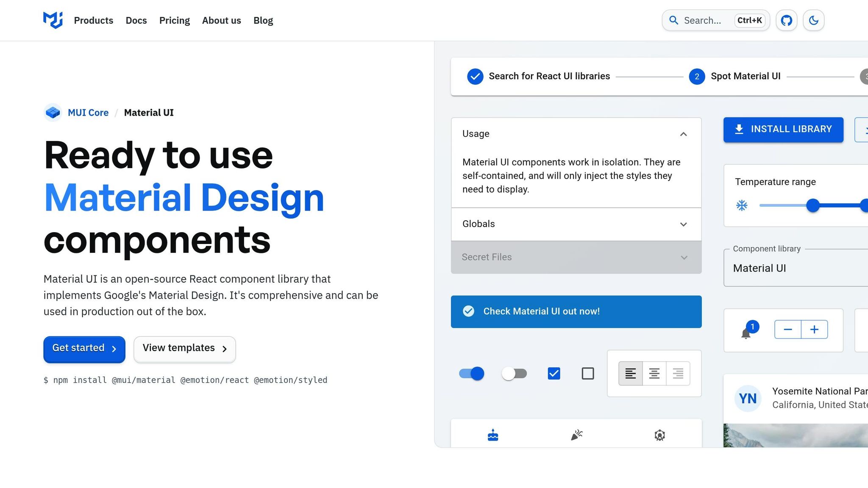868x488 pixels.
Task: Open the Pricing page
Action: tap(175, 20)
